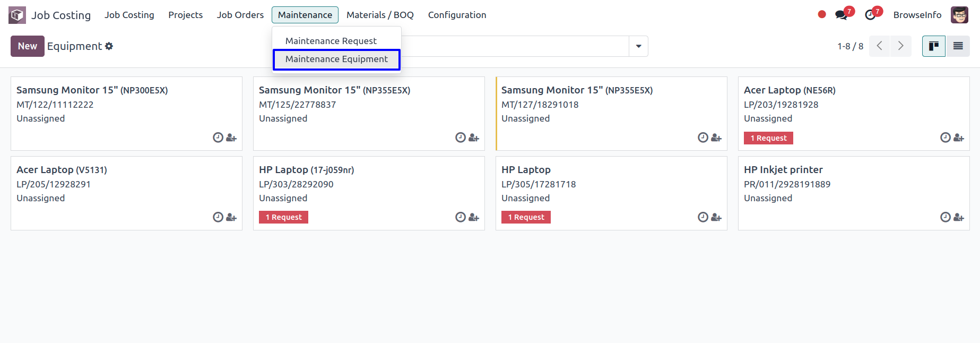This screenshot has width=980, height=343.
Task: Open activity clock on HP Inkjet printer card
Action: point(946,217)
